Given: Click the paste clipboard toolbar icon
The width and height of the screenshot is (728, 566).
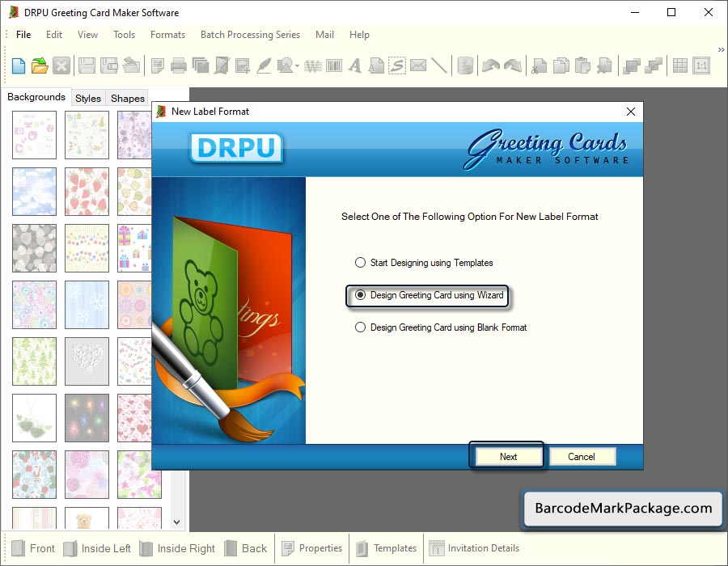Looking at the screenshot, I should 582,65.
